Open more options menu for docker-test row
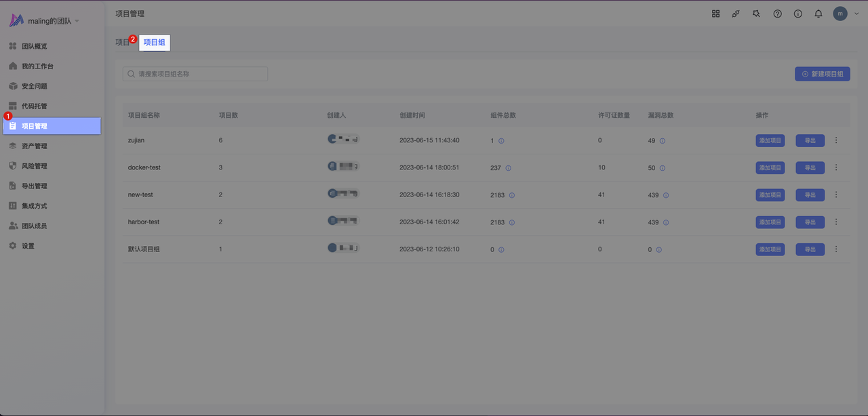The image size is (868, 416). pos(836,167)
